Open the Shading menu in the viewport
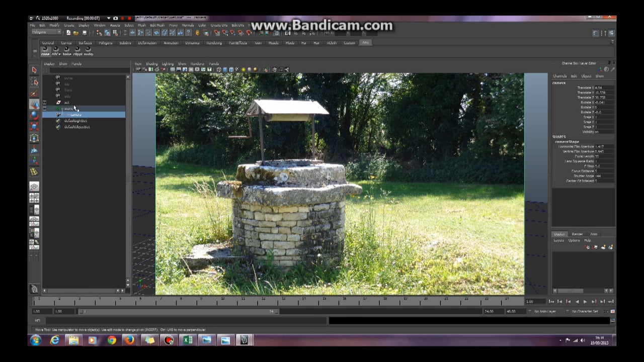Image resolution: width=644 pixels, height=362 pixels. [x=152, y=64]
